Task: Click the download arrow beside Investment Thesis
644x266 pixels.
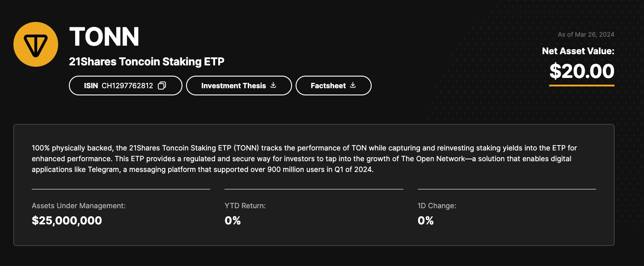Action: [x=274, y=85]
